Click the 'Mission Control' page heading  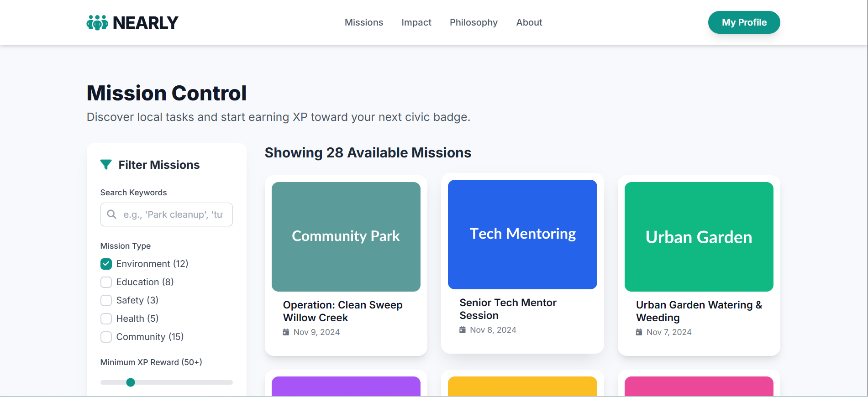167,93
